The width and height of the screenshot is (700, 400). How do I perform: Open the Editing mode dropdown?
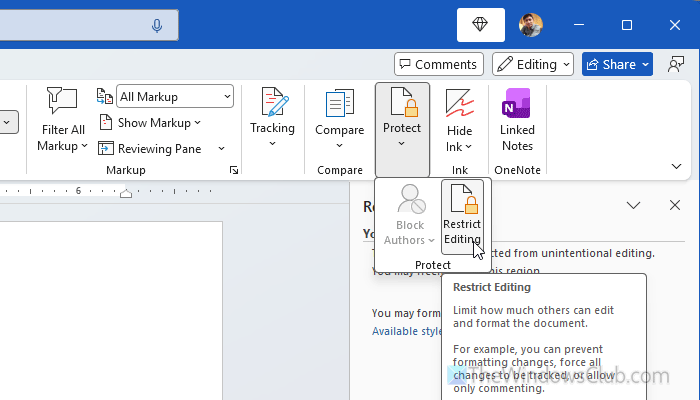pos(533,64)
